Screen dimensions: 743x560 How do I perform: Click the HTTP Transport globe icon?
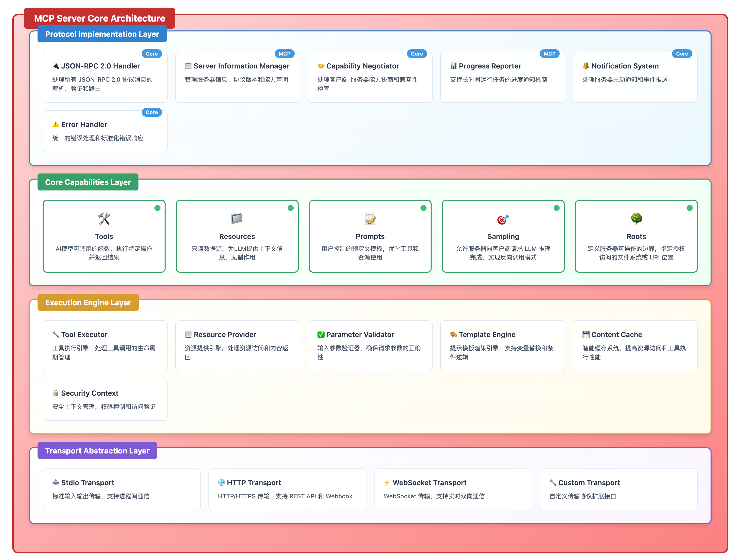(221, 482)
